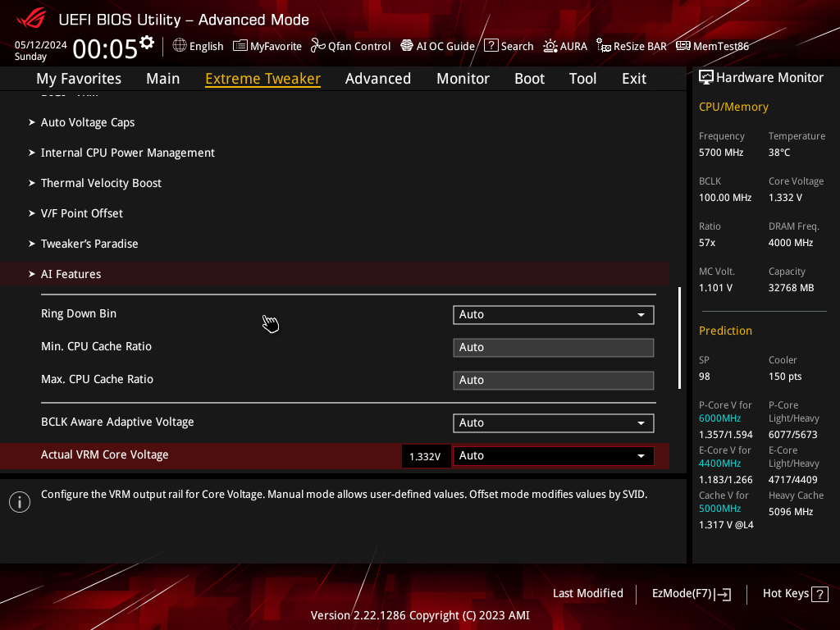This screenshot has height=630, width=840.
Task: Click Max. CPU Cache Ratio field
Action: tap(554, 381)
